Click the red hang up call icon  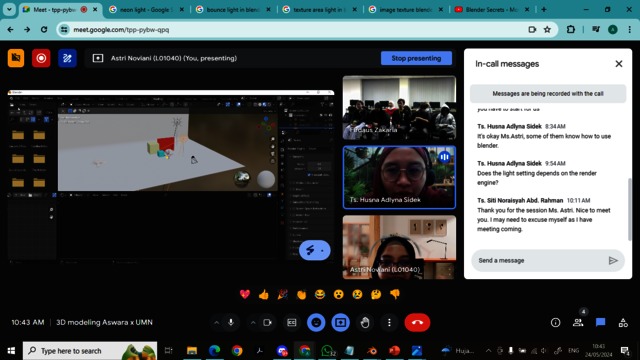tap(417, 322)
